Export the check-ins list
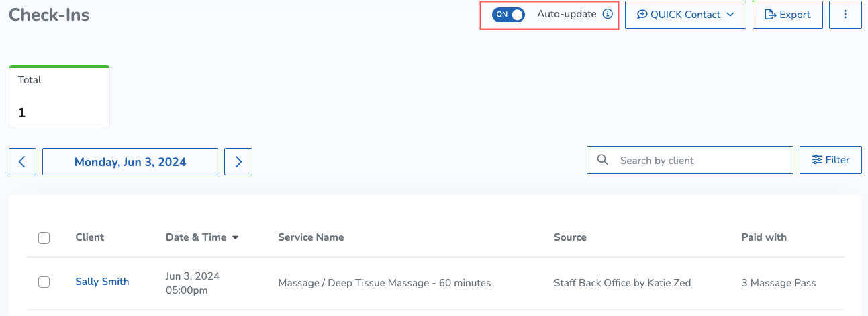 click(x=787, y=15)
